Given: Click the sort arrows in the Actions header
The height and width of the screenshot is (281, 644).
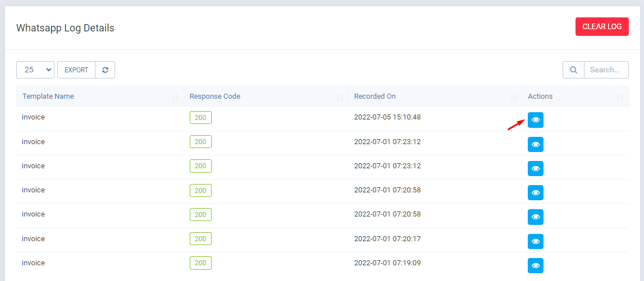Looking at the screenshot, I should tap(620, 97).
